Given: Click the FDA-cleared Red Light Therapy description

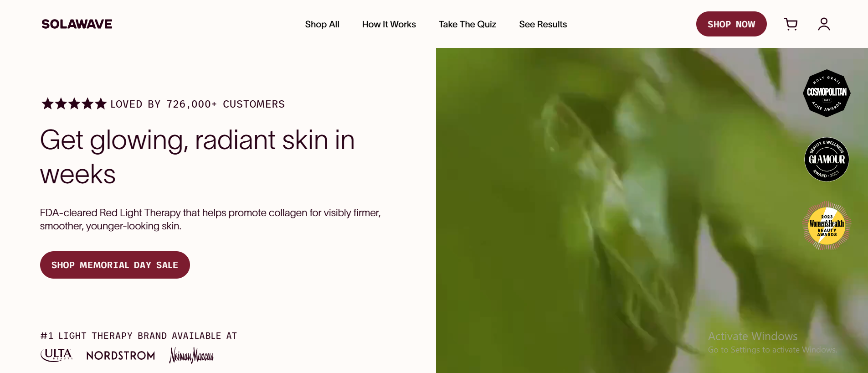Looking at the screenshot, I should pyautogui.click(x=210, y=219).
